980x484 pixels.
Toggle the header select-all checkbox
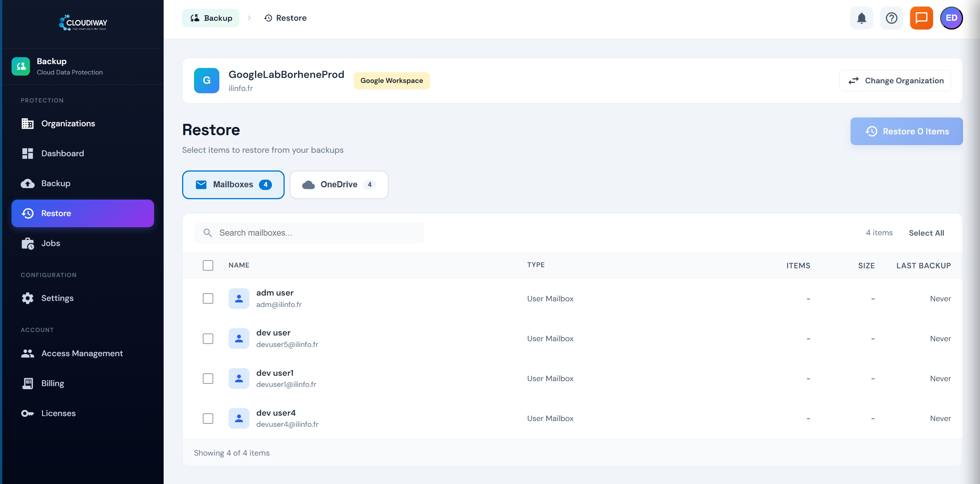tap(208, 265)
